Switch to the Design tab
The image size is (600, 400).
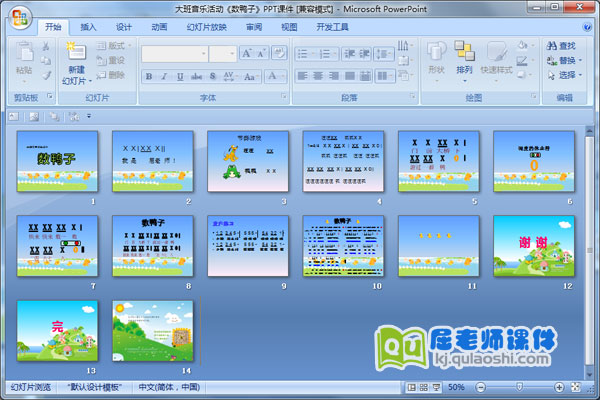click(124, 27)
